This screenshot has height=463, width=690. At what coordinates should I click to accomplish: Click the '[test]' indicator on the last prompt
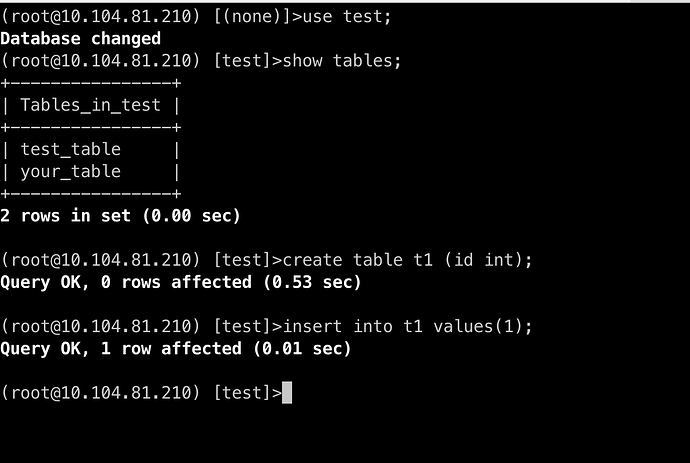pos(242,393)
